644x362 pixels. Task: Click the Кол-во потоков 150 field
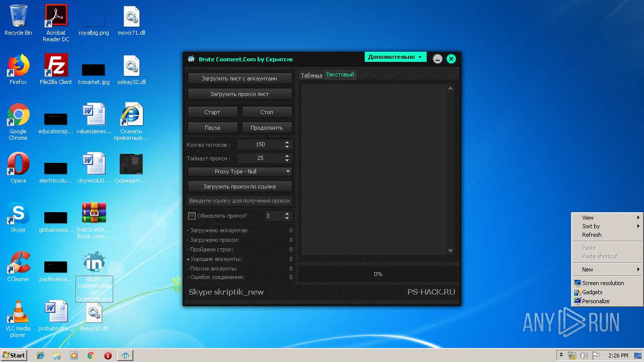point(260,144)
